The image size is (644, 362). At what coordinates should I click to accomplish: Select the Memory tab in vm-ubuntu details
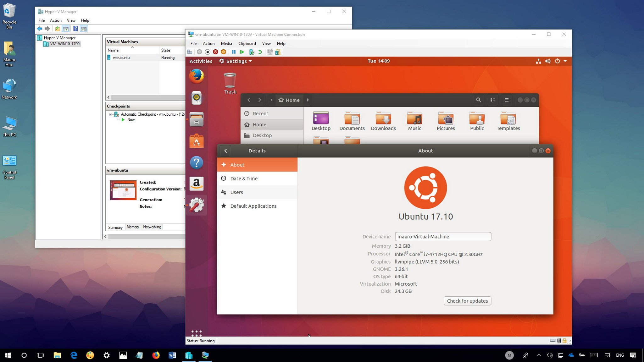click(132, 226)
